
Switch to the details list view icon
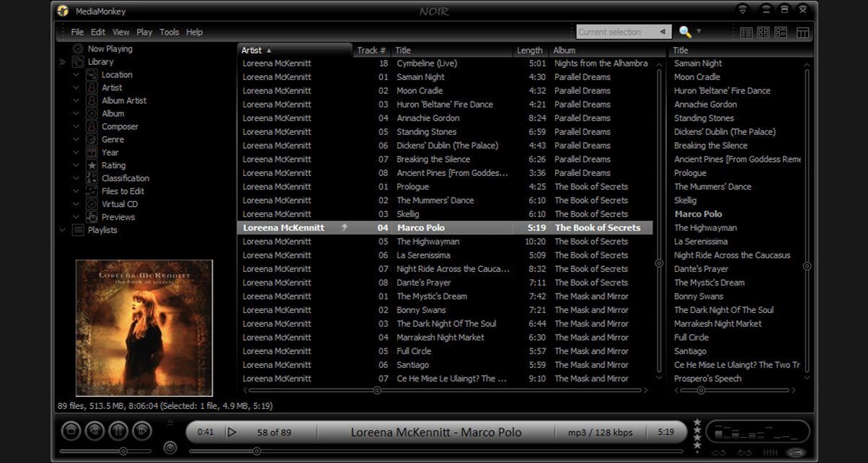(x=746, y=32)
